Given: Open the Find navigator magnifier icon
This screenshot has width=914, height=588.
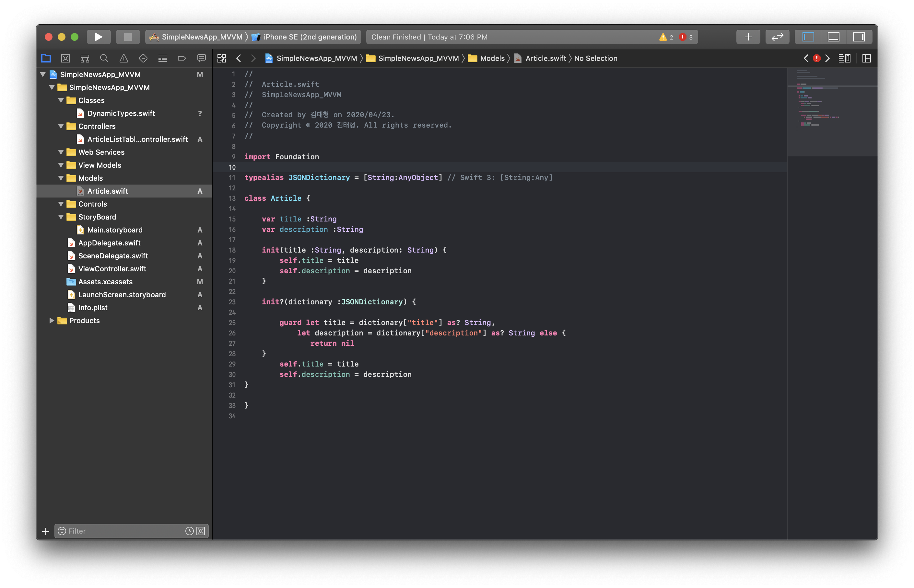Looking at the screenshot, I should [x=104, y=58].
